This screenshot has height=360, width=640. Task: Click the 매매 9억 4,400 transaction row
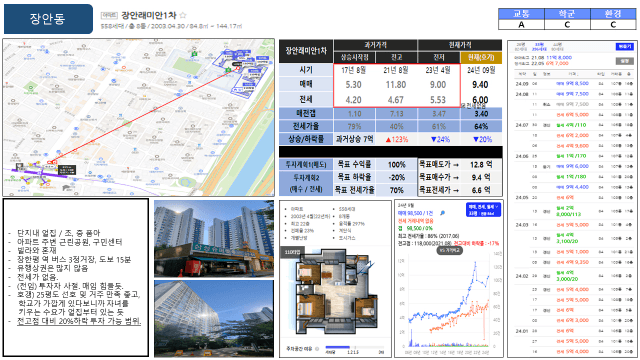573,187
